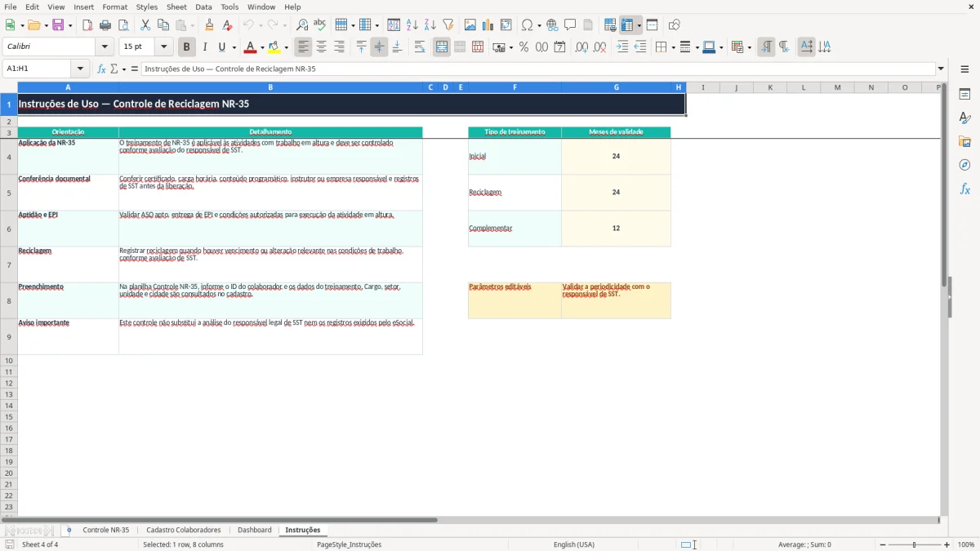Switch to Dashboard sheet tab

coord(254,530)
